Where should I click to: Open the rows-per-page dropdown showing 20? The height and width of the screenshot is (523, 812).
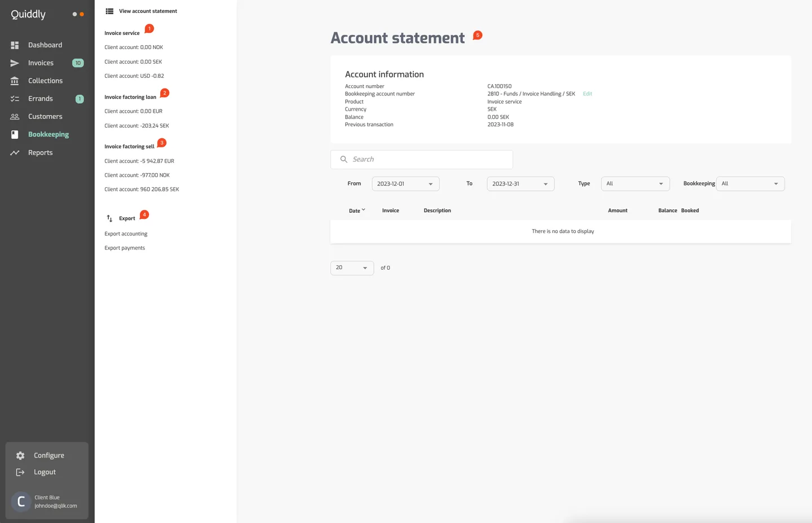352,268
